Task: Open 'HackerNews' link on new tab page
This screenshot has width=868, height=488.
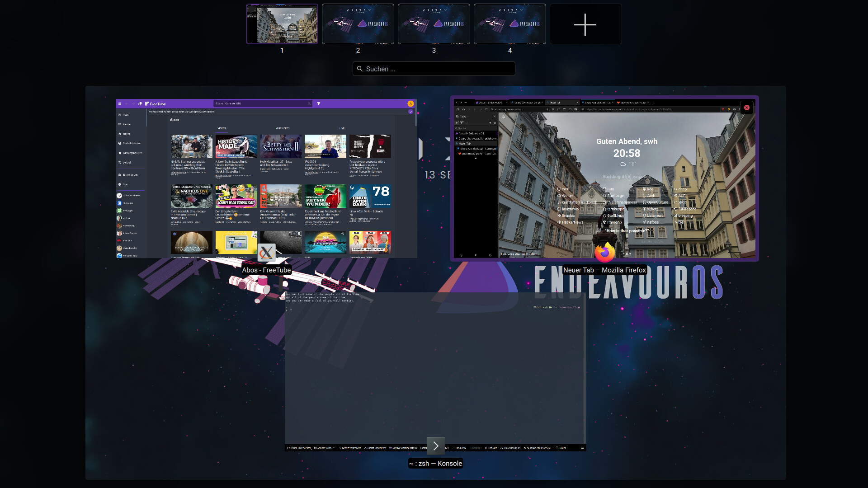Action: [571, 222]
